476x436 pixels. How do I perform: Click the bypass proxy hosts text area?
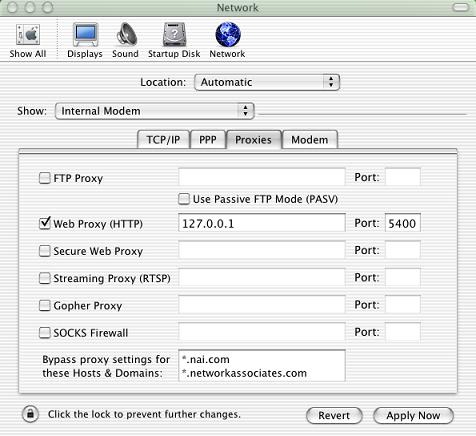tap(262, 366)
